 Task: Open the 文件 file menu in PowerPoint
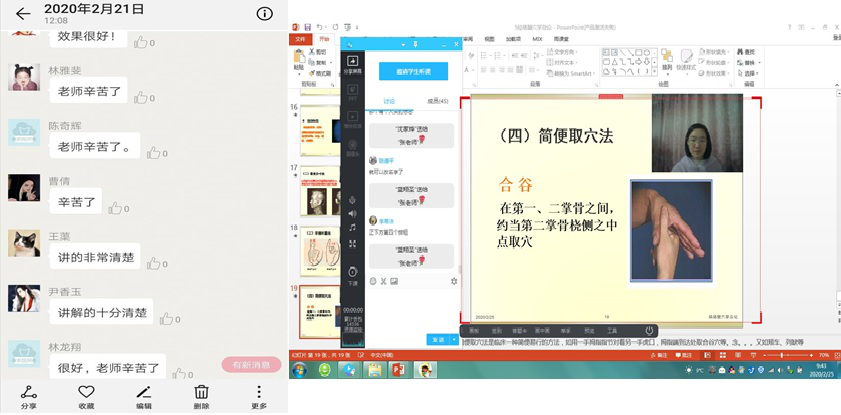click(299, 39)
